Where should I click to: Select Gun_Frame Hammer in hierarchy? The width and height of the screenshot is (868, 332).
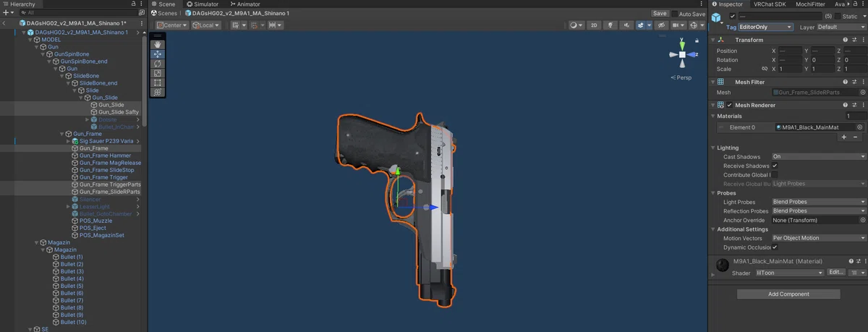click(105, 156)
